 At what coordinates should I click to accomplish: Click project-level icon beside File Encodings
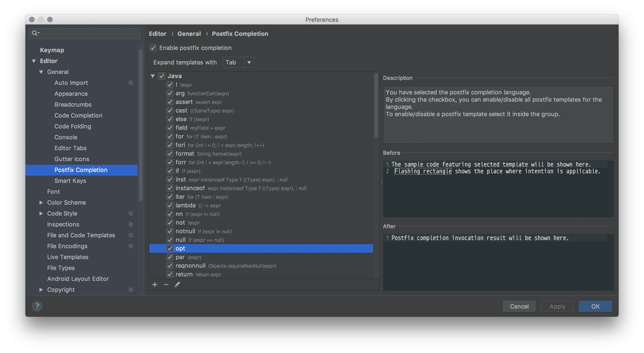coord(131,246)
